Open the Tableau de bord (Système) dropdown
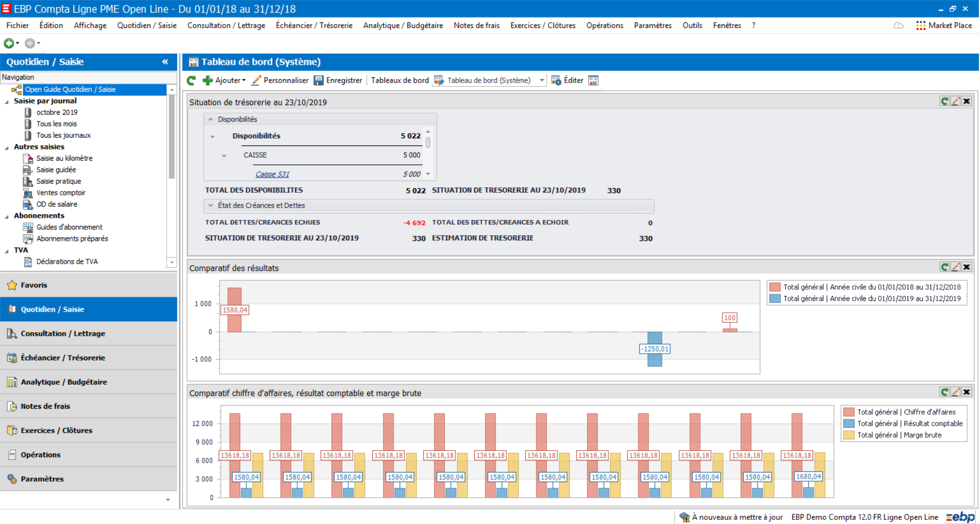This screenshot has width=980, height=524. [541, 80]
